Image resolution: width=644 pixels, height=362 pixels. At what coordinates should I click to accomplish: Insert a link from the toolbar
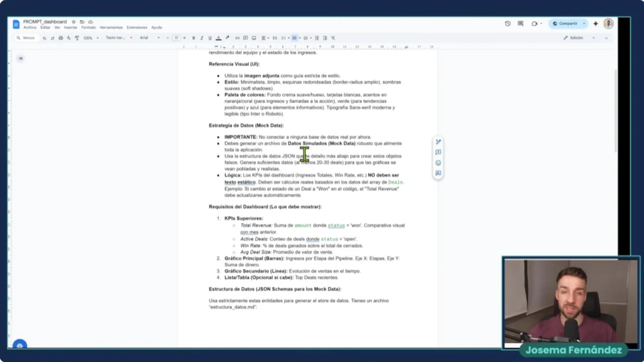237,38
